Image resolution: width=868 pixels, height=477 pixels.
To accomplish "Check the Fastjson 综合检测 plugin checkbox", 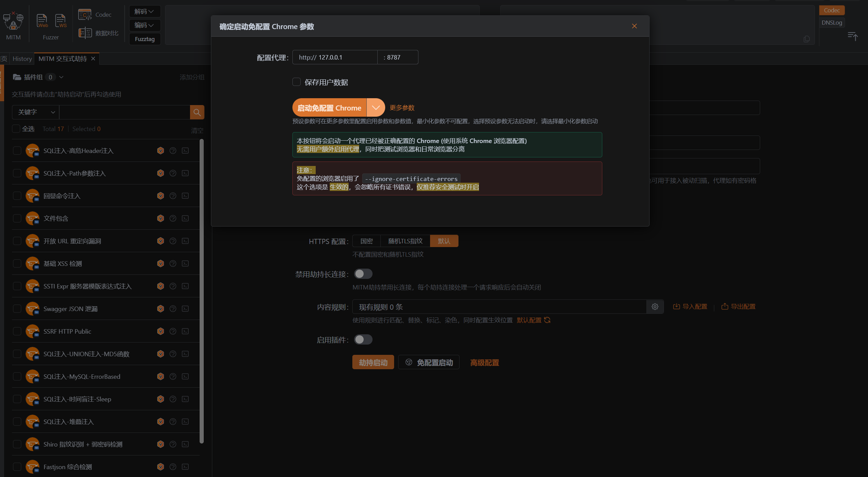I will pos(17,467).
